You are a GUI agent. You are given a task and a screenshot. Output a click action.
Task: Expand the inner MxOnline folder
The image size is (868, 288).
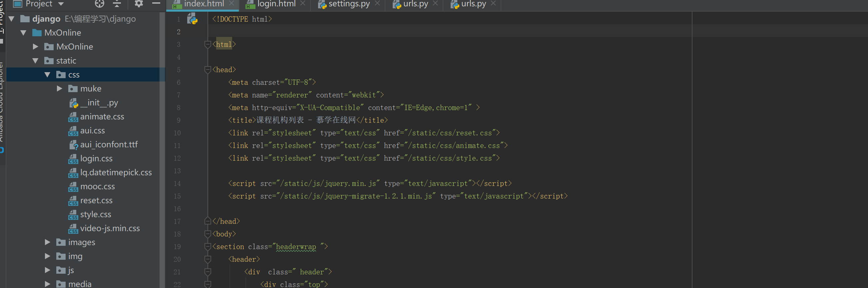click(35, 47)
